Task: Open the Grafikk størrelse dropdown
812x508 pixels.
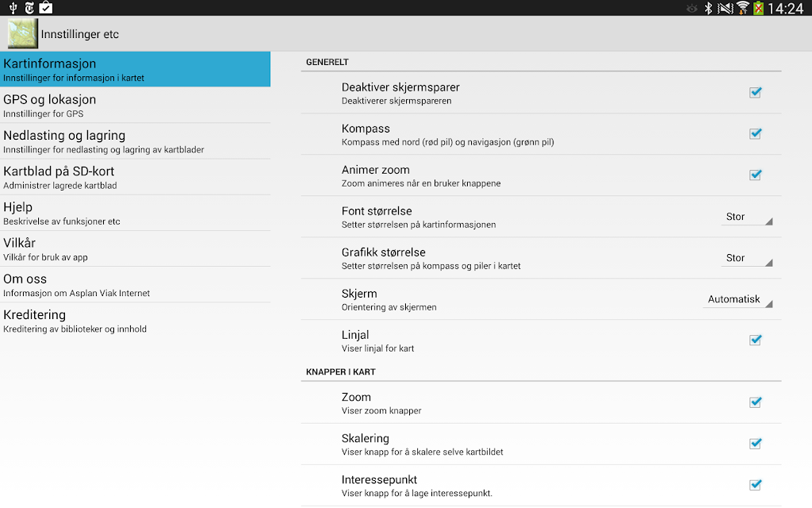Action: click(747, 258)
